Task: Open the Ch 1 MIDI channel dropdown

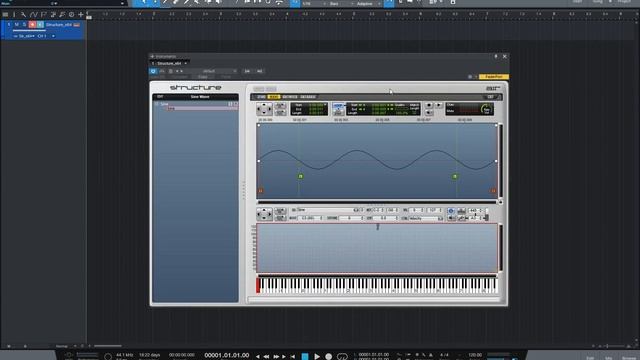Action: tap(46, 36)
